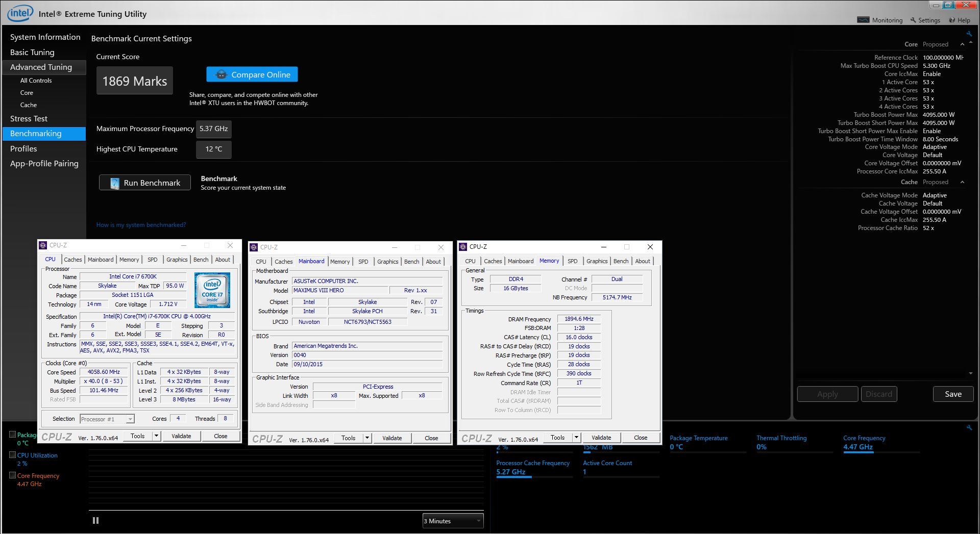Toggle Package Temperature graph checkbox

[x=13, y=434]
